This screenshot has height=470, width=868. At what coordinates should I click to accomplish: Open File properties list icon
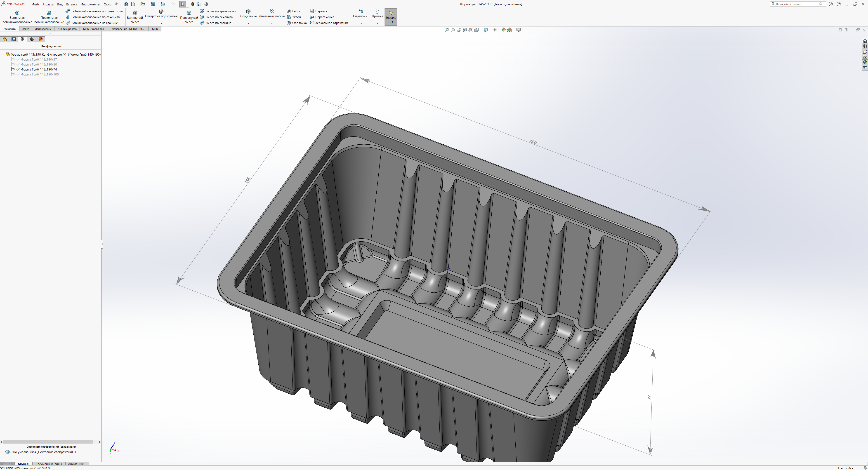(199, 4)
